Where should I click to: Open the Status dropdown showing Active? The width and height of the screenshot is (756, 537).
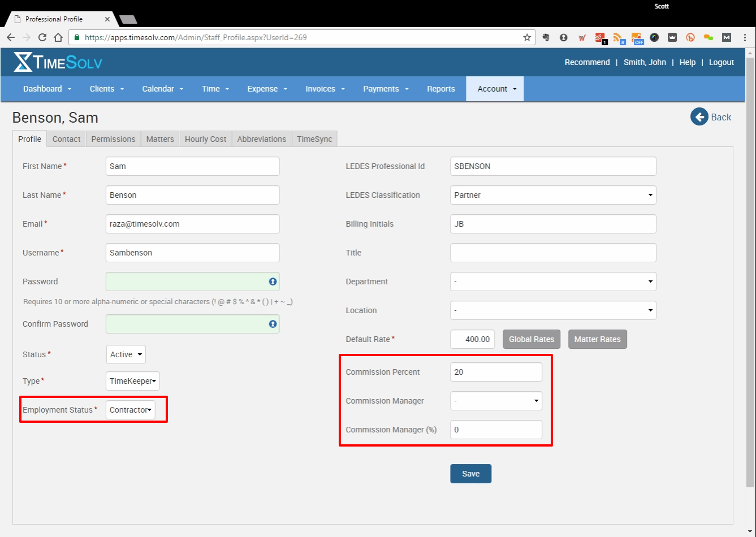pyautogui.click(x=126, y=354)
